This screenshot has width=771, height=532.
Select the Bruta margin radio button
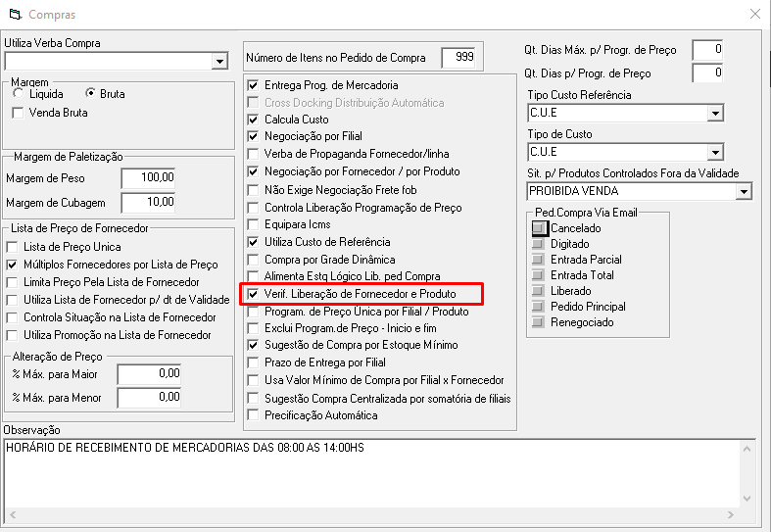tap(90, 93)
